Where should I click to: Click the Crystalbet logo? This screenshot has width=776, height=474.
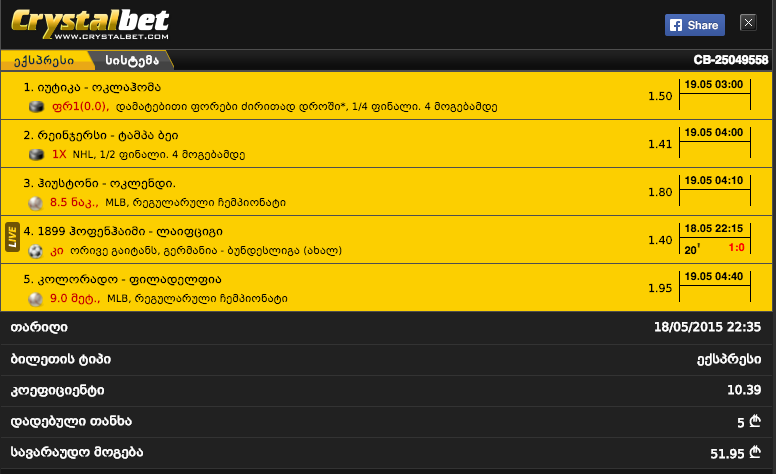[x=90, y=24]
